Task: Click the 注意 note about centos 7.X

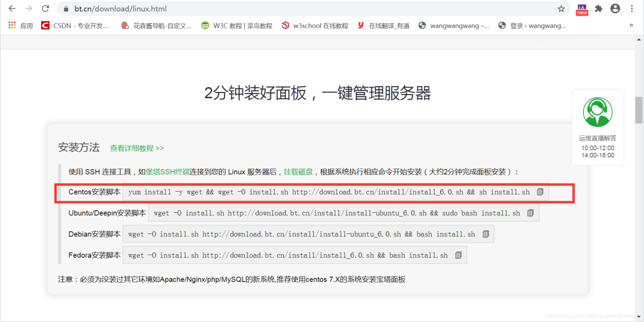Action: pyautogui.click(x=232, y=279)
